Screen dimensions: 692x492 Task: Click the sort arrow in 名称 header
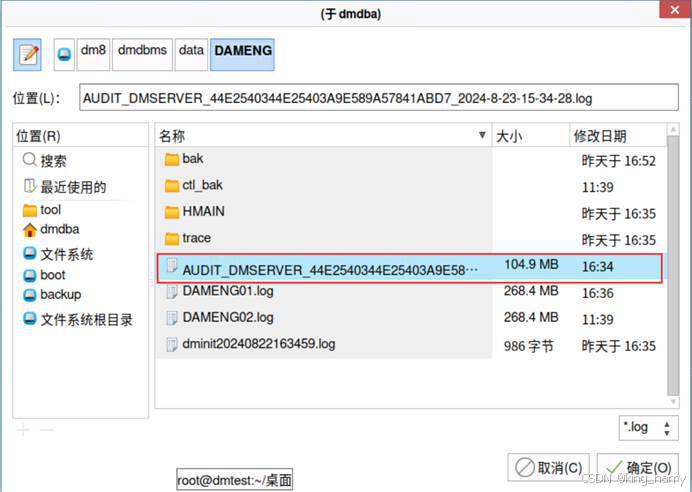point(482,135)
